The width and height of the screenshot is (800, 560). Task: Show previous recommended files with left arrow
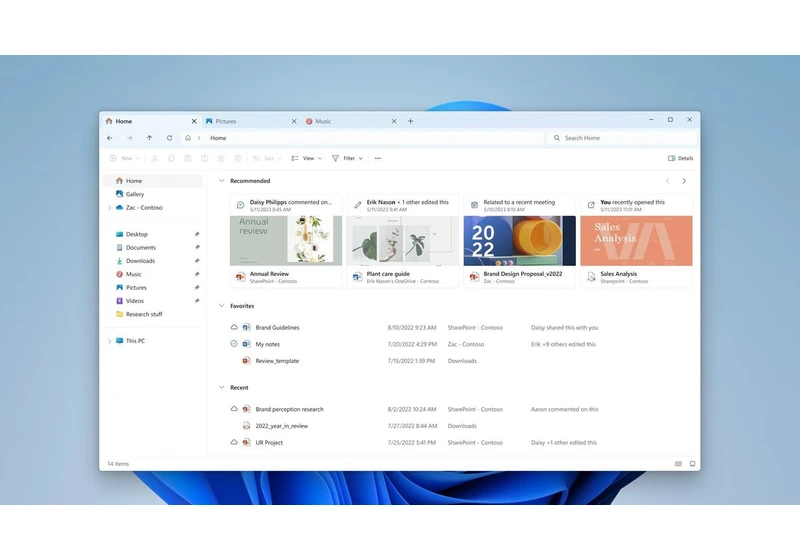click(667, 181)
